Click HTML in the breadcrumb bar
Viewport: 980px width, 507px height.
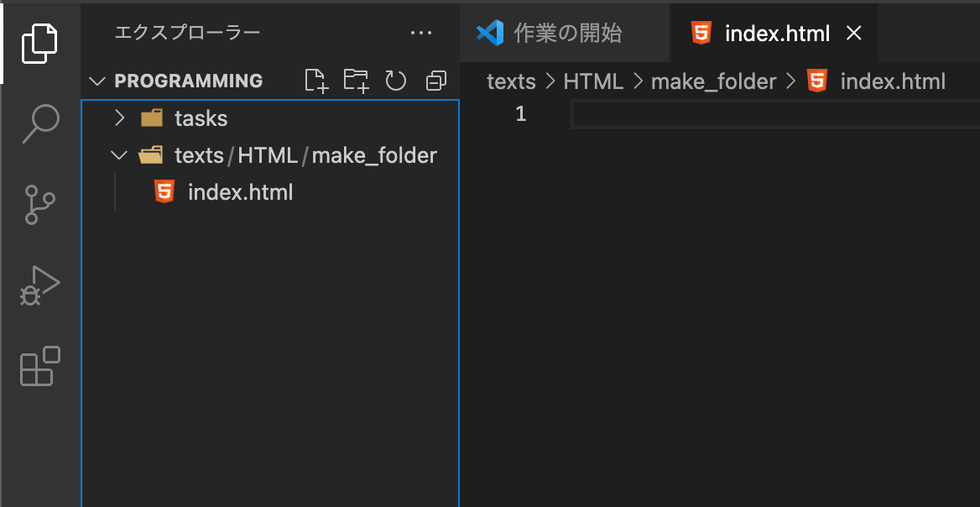click(x=593, y=81)
